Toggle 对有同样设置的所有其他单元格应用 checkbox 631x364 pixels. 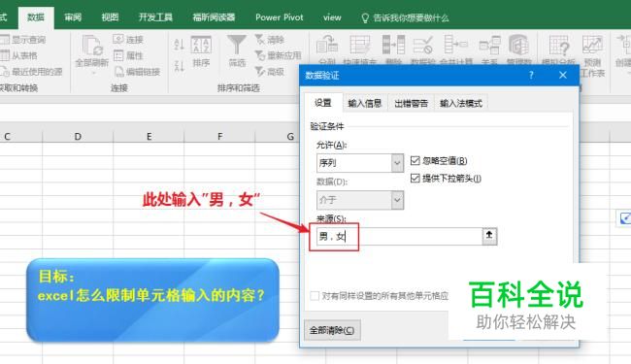coord(315,296)
